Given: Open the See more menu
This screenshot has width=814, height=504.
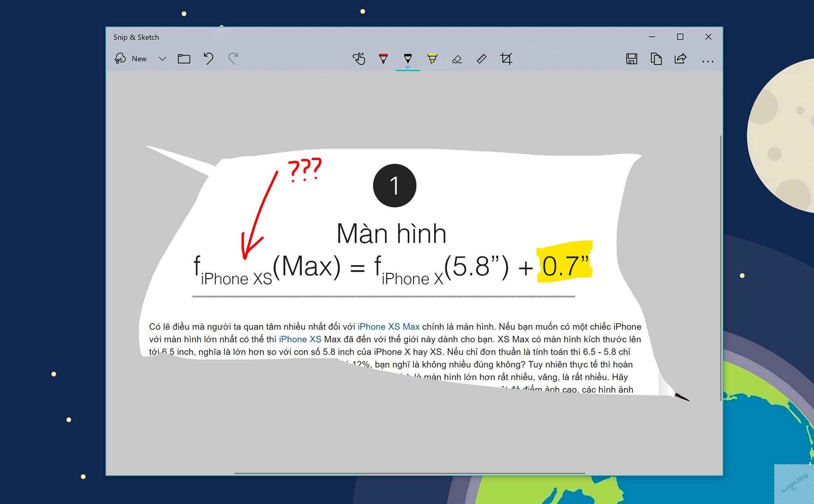Looking at the screenshot, I should click(707, 61).
